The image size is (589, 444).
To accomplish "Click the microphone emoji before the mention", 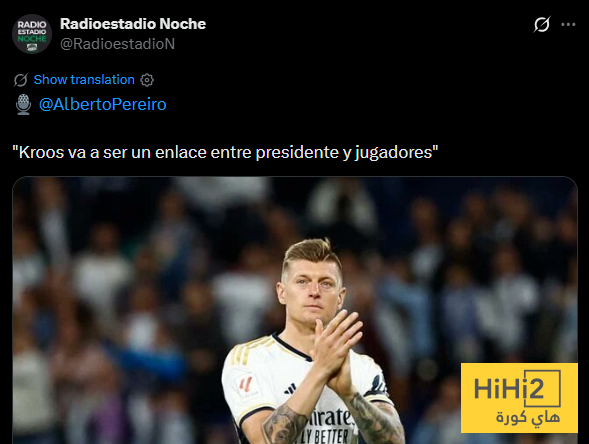I will [23, 104].
